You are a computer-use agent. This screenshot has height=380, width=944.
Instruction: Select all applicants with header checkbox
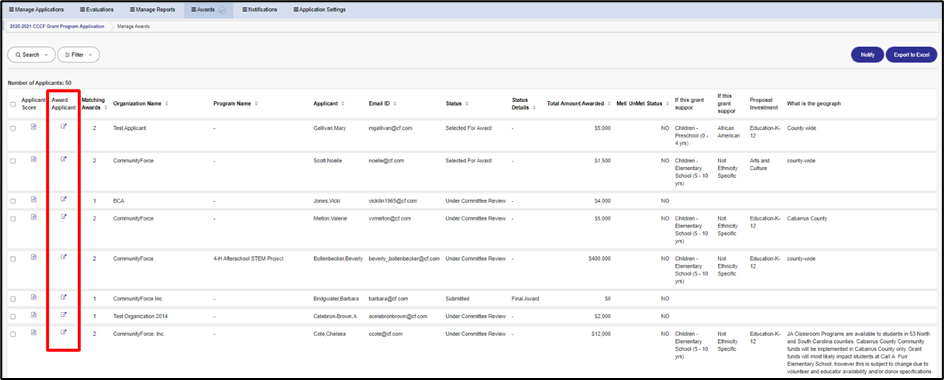13,104
